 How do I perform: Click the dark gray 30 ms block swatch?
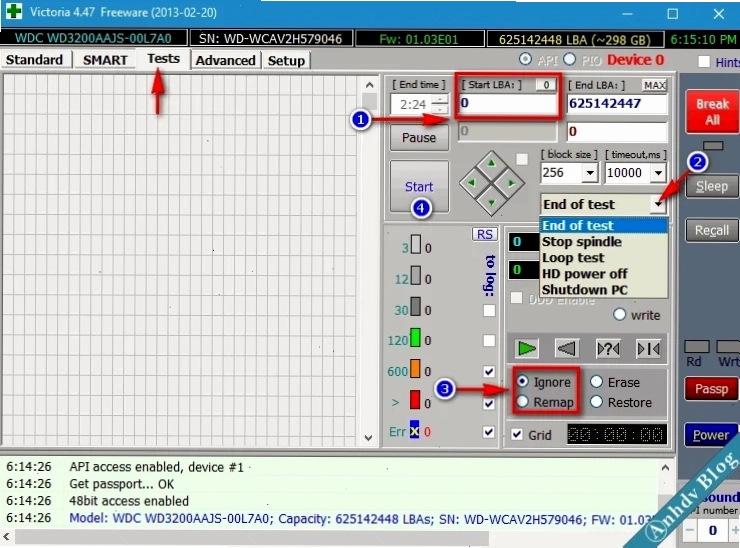coord(415,306)
